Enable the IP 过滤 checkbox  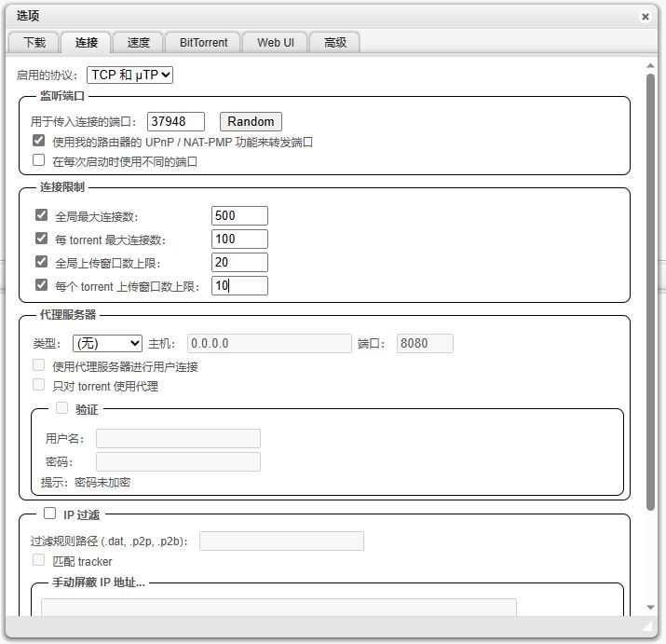(x=50, y=513)
